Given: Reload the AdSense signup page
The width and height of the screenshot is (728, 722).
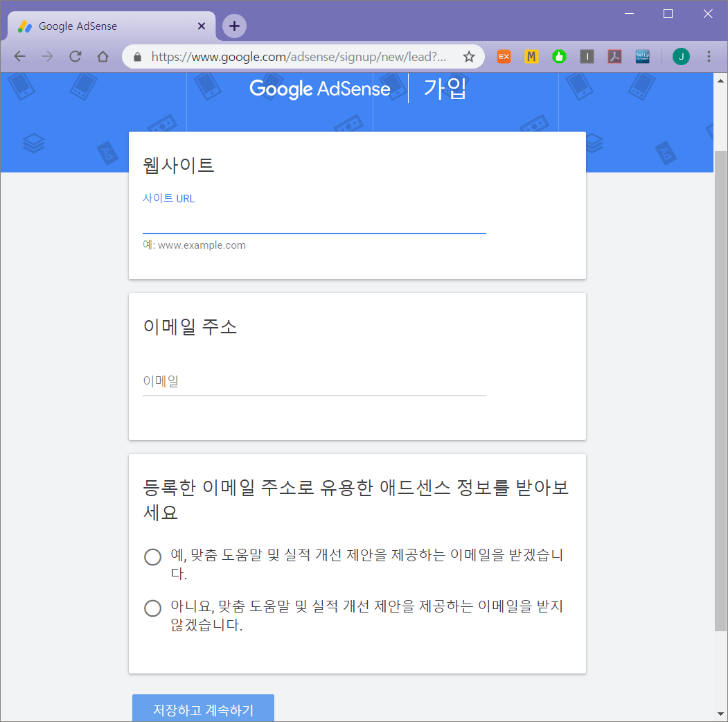Looking at the screenshot, I should click(x=76, y=57).
